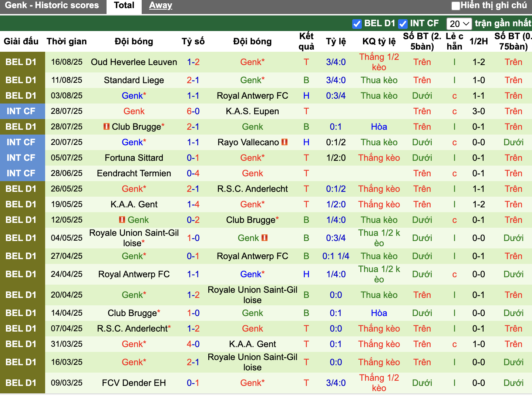This screenshot has width=532, height=397.
Task: Click the Kết quả column header
Action: (306, 41)
